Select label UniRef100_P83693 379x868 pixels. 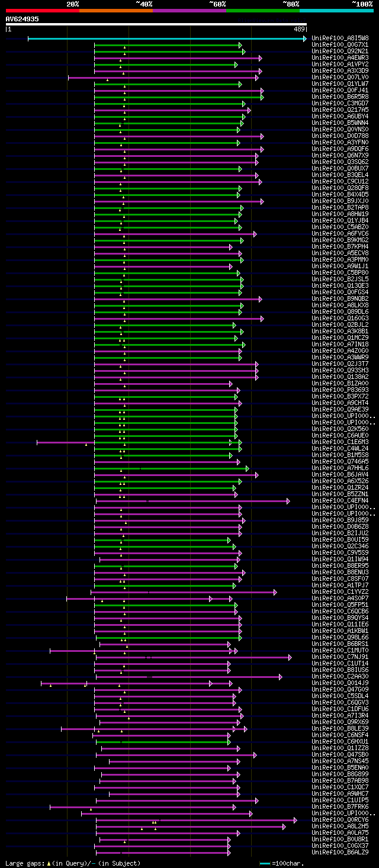[x=340, y=390]
